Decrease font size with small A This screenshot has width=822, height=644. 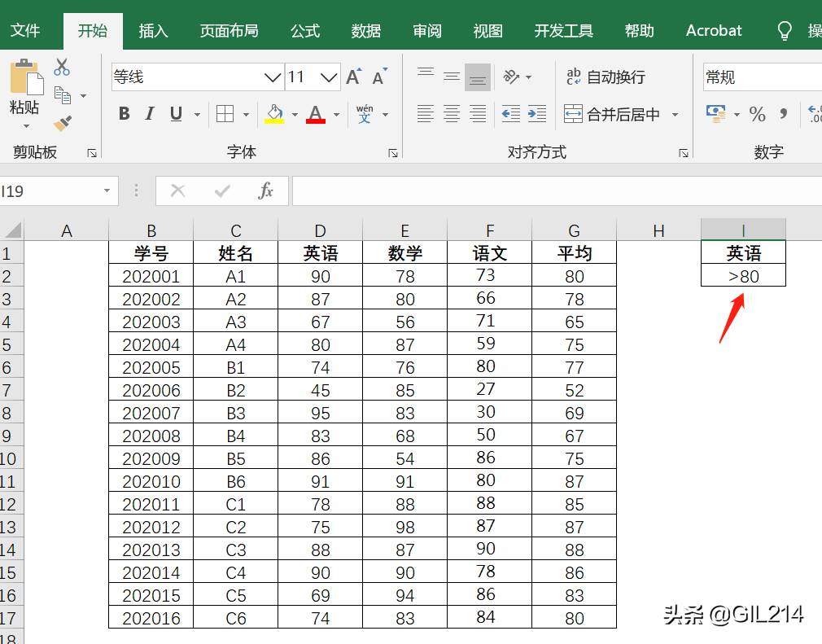(379, 77)
